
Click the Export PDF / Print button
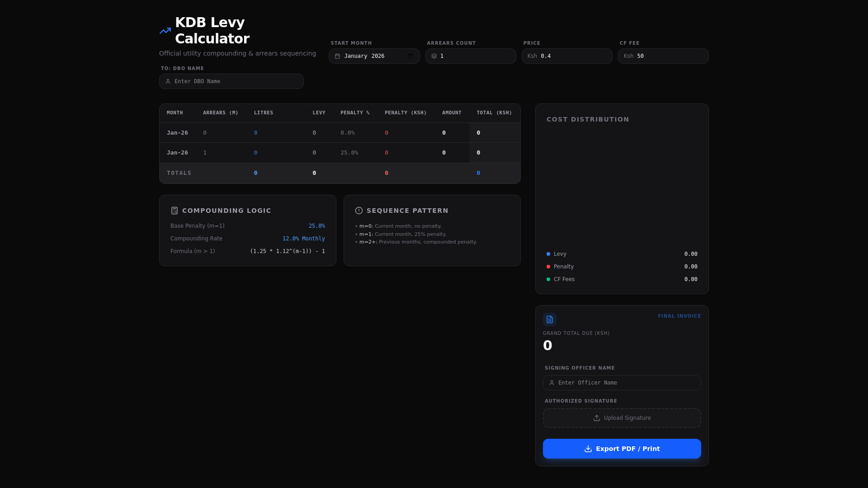[x=622, y=449]
